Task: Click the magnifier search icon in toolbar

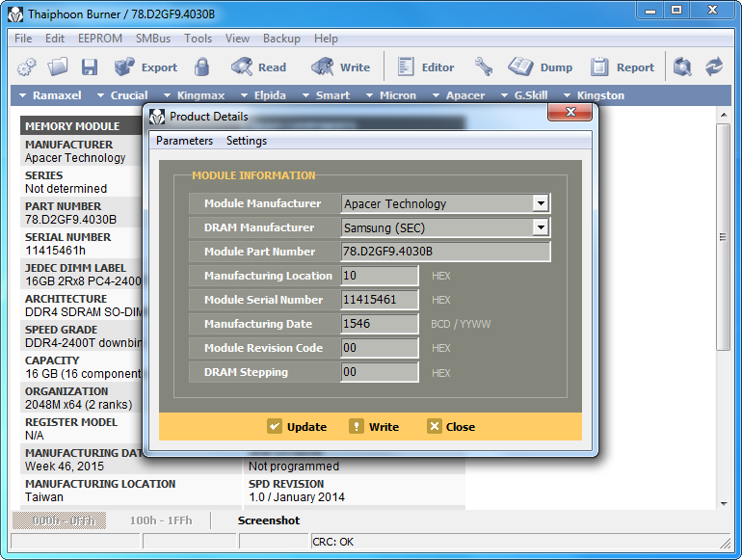Action: click(x=682, y=67)
